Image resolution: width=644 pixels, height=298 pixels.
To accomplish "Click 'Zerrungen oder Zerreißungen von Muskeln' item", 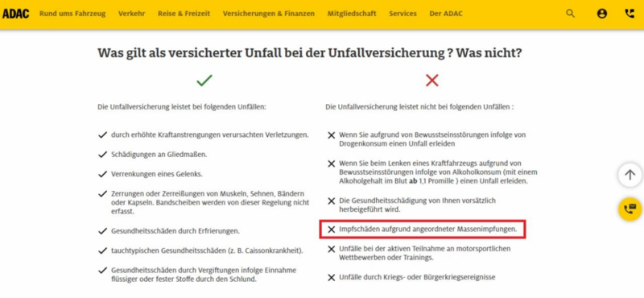I will tap(210, 202).
